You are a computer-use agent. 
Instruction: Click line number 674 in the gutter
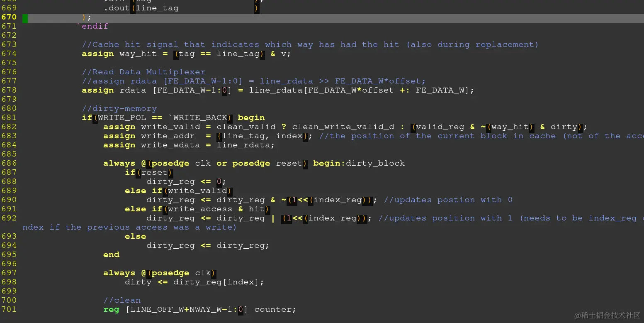tap(9, 54)
